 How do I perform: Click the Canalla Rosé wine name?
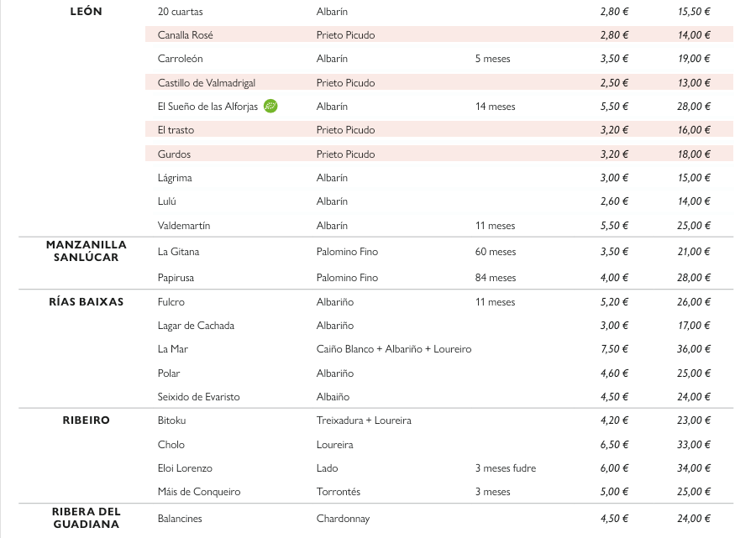pyautogui.click(x=186, y=35)
